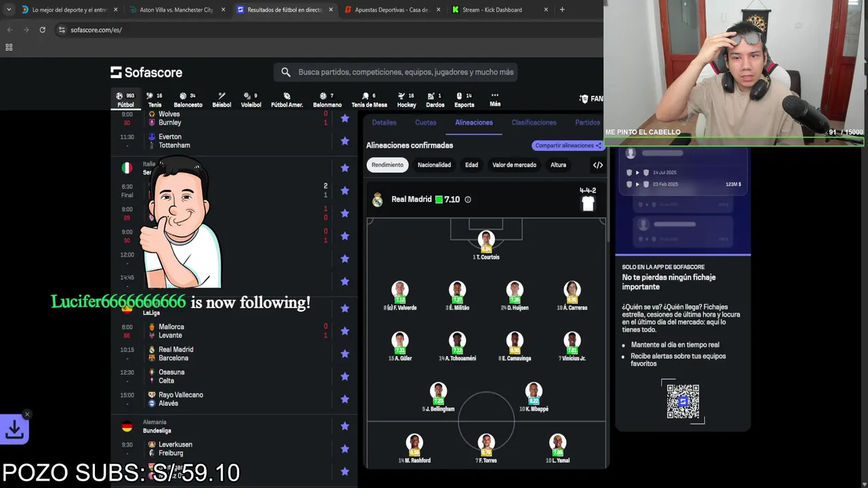Screen dimensions: 868x488
Task: Open a new browser tab
Action: (562, 9)
